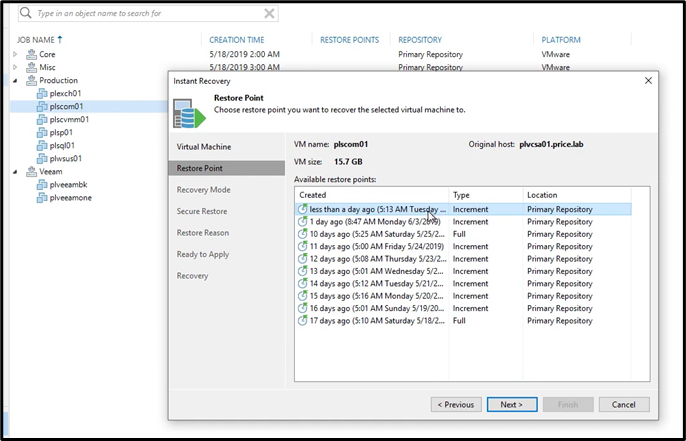Select the 1 day ago Monday 6/3/2019 restore point

pos(463,222)
